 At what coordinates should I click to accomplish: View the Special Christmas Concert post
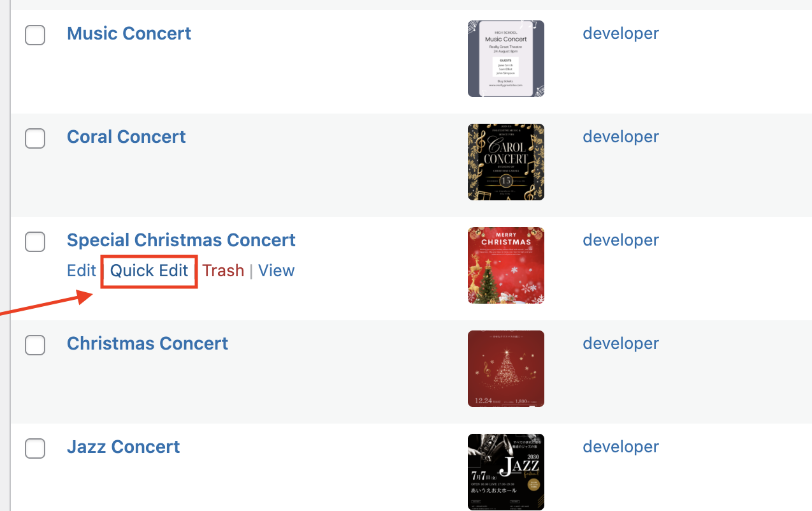(277, 270)
